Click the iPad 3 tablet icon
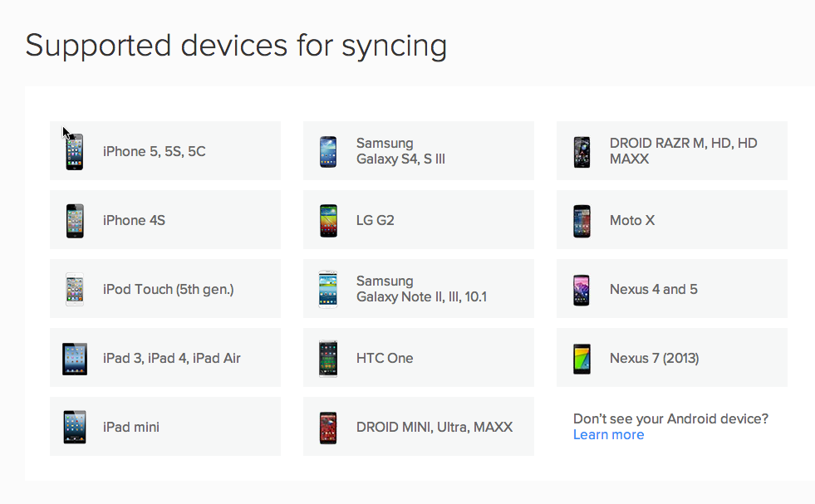 click(x=75, y=359)
